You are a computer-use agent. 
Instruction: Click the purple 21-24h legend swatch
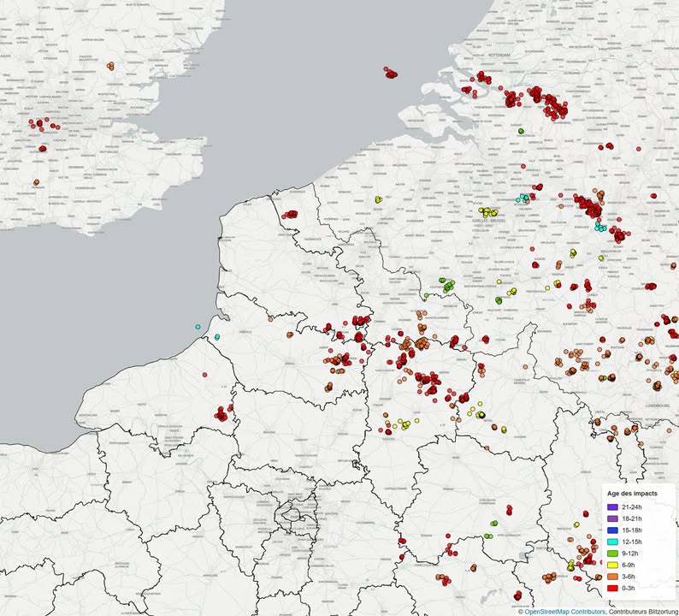(611, 508)
